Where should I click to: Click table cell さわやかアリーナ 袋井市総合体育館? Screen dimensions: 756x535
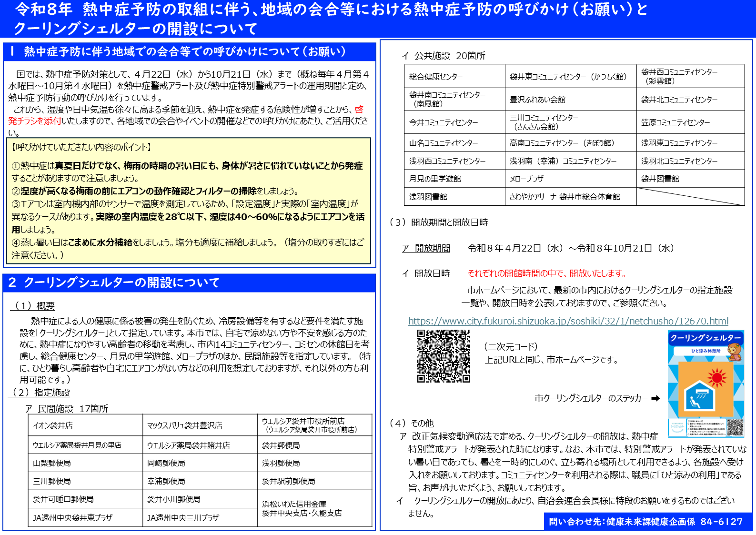[x=571, y=196]
